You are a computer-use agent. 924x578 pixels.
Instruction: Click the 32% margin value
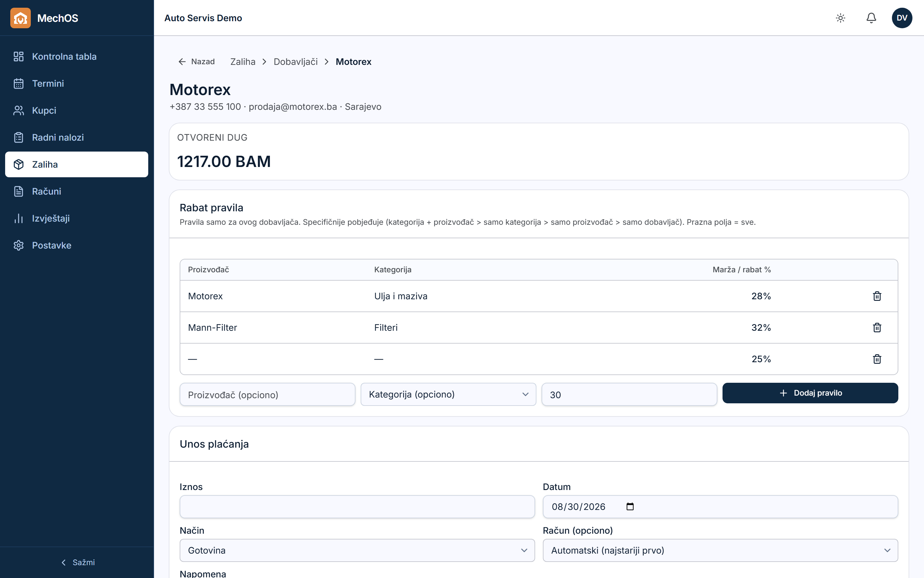(x=761, y=328)
